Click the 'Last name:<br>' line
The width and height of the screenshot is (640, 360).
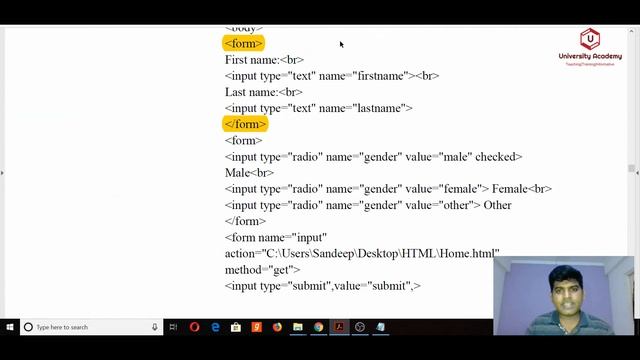click(x=264, y=92)
